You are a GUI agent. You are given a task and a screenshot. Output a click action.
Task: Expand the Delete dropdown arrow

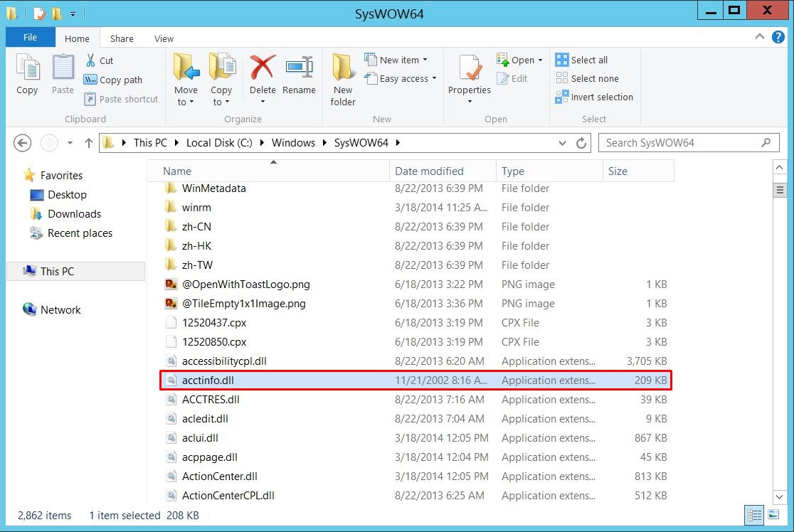[263, 102]
